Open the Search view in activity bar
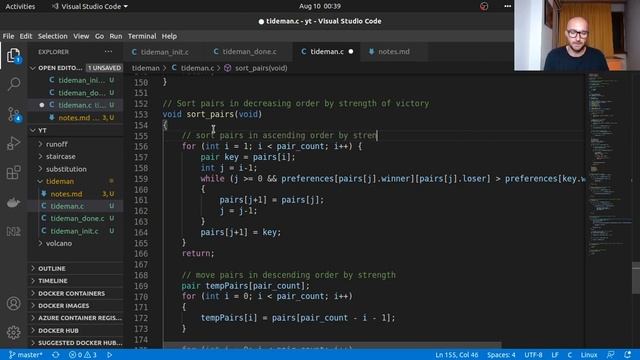 (x=13, y=84)
